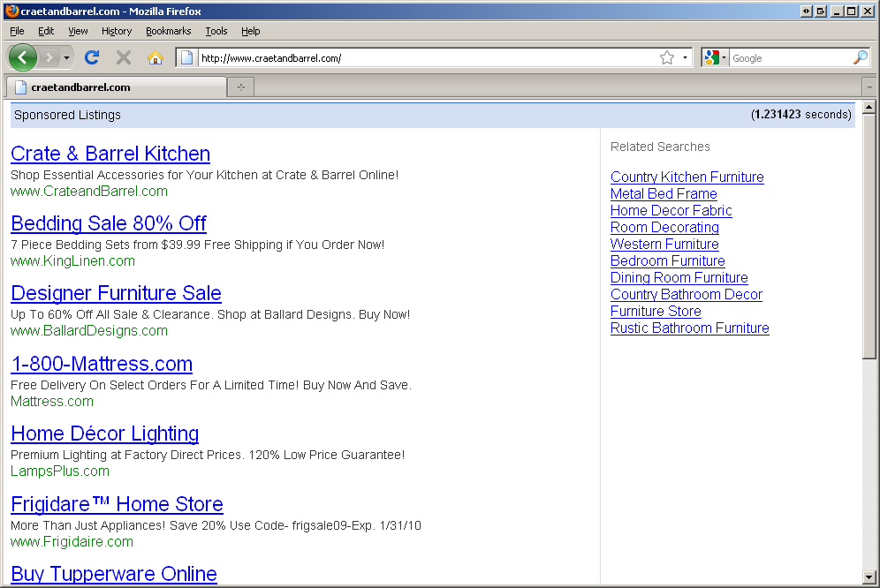The height and width of the screenshot is (588, 880).
Task: Click into the URL address field
Action: (427, 57)
